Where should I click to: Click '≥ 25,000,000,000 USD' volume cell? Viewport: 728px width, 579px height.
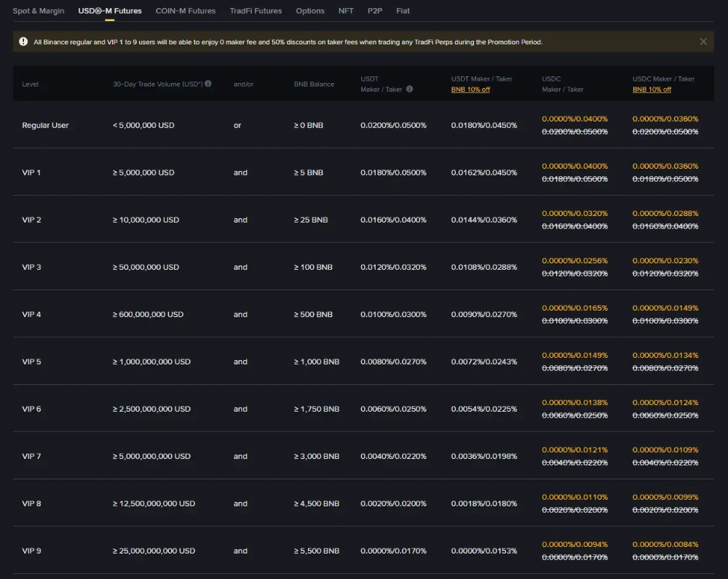pyautogui.click(x=154, y=551)
